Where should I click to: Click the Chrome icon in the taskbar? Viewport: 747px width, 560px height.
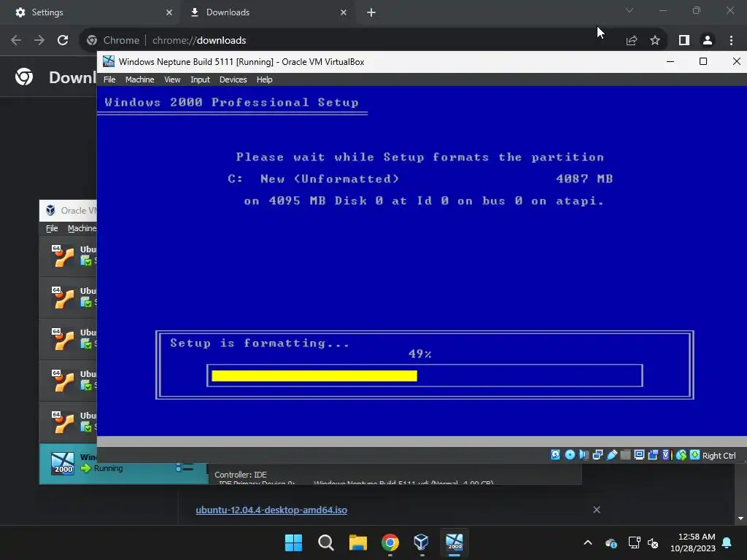pos(390,542)
